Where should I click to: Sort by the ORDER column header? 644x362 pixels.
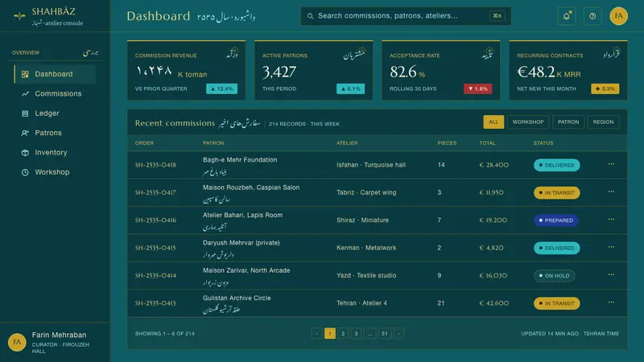pos(144,143)
